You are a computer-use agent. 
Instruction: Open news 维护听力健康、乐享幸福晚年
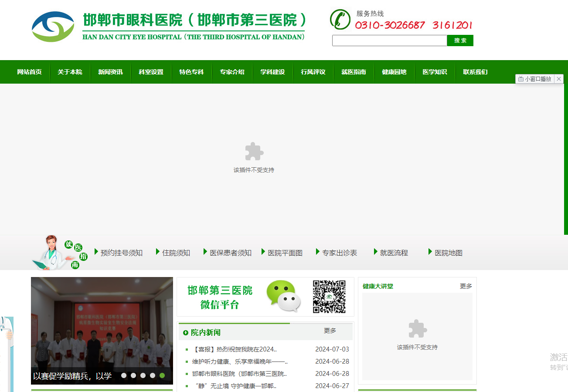(240, 362)
